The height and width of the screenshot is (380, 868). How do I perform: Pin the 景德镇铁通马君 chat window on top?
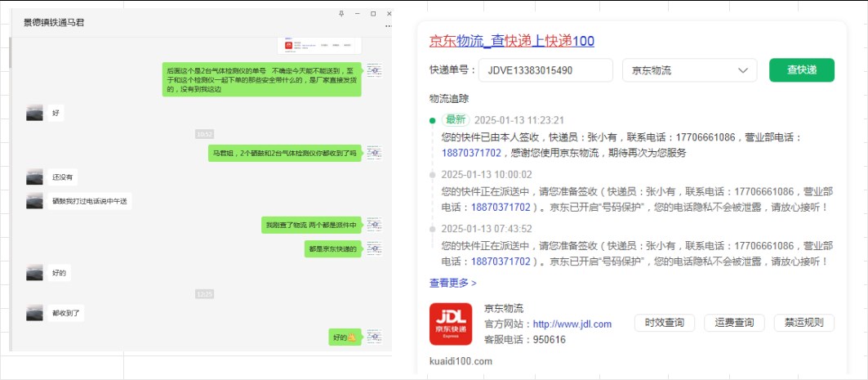[x=341, y=13]
